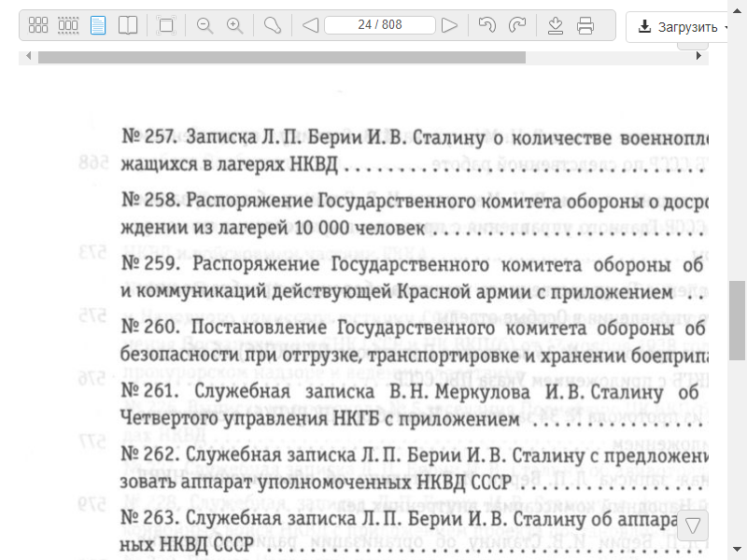Rotate page counterclockwise
This screenshot has height=560, width=747.
click(486, 25)
